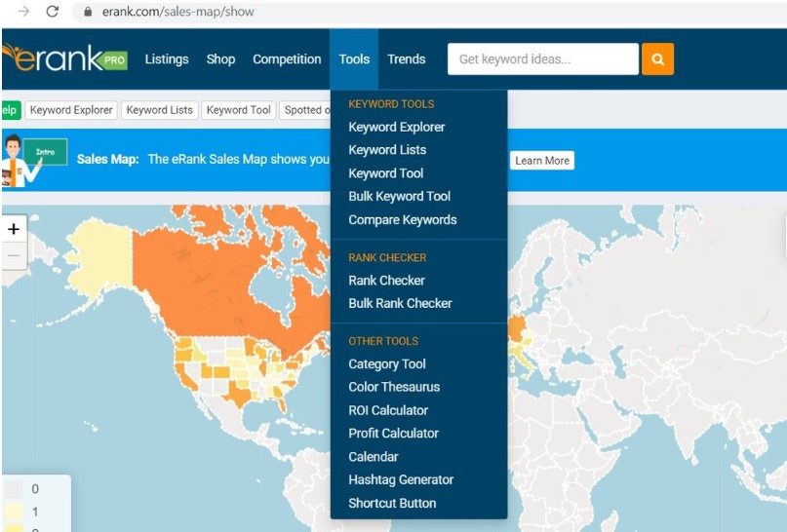787x532 pixels.
Task: Choose Bulk Keyword Tool
Action: tap(400, 196)
